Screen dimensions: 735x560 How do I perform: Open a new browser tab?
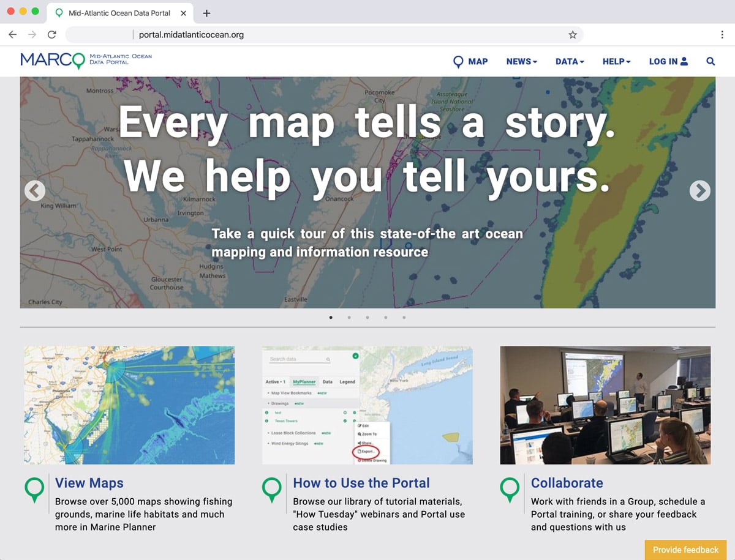pyautogui.click(x=206, y=13)
